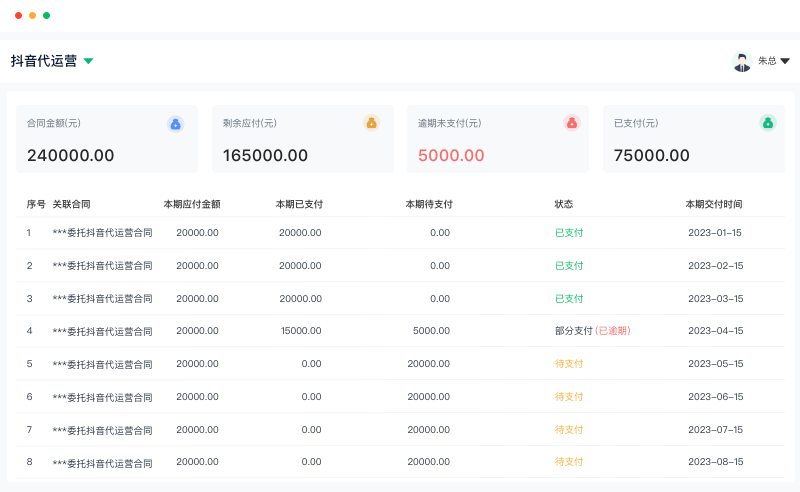This screenshot has height=492, width=800.
Task: Click the date 2023-02-15
Action: tap(715, 266)
